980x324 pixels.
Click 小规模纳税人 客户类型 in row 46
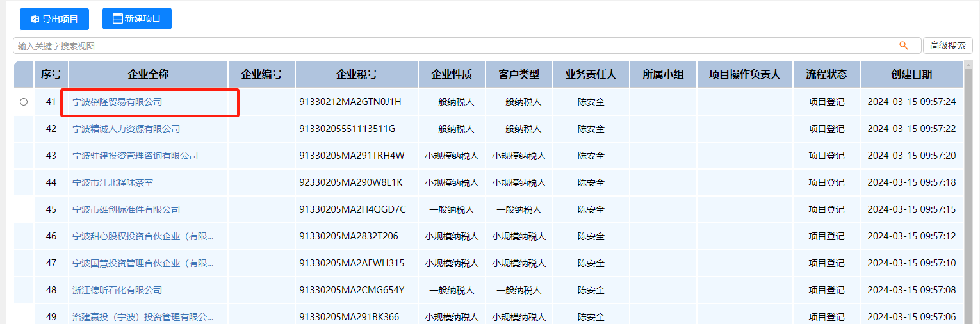click(x=519, y=236)
